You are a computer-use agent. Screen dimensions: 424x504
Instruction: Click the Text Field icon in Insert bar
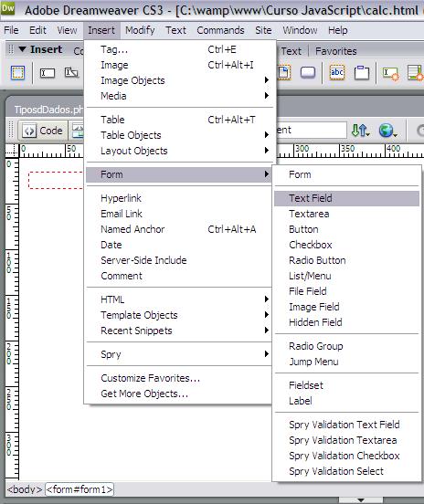(48, 73)
